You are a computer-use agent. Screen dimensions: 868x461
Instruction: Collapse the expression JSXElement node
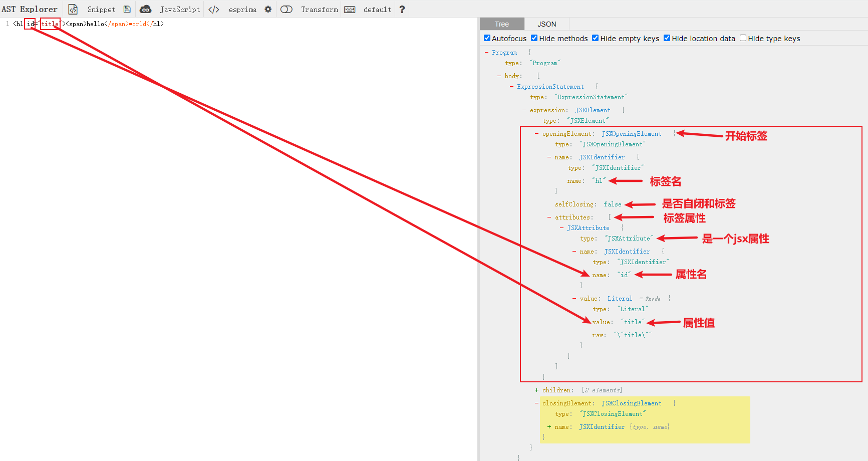[524, 110]
